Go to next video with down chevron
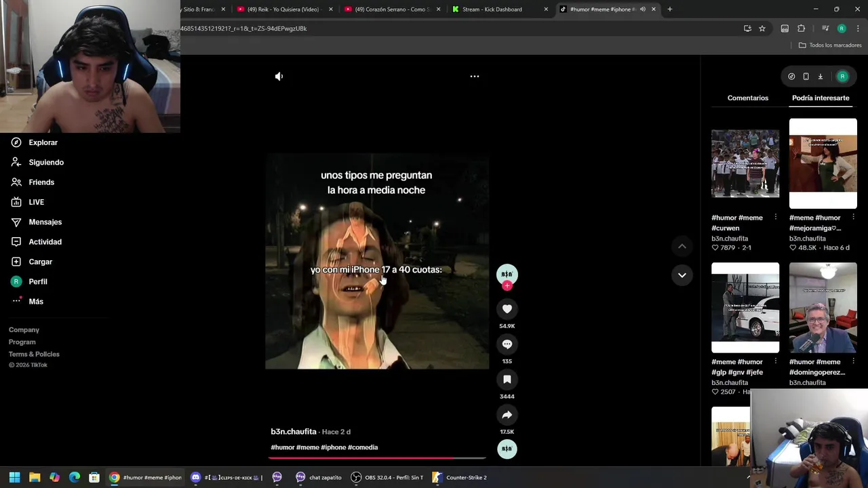 682,275
